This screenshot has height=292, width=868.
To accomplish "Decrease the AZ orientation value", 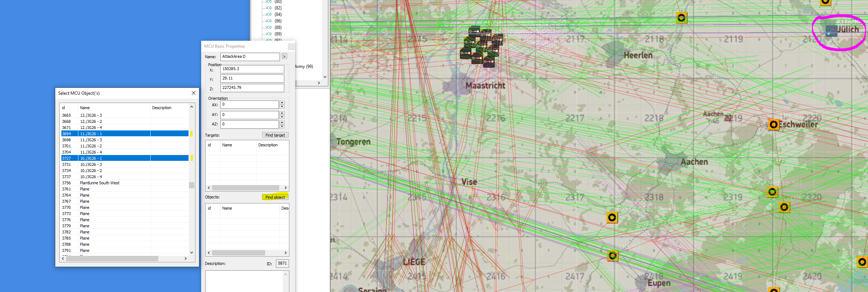I will pyautogui.click(x=282, y=126).
